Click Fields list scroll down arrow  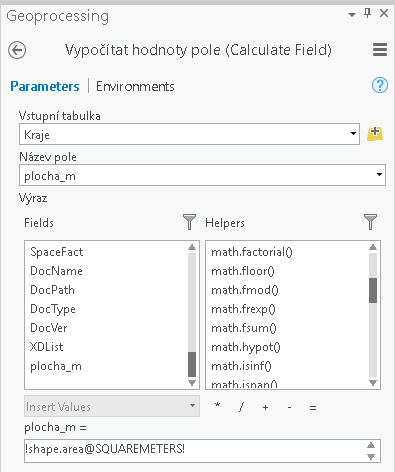[x=192, y=383]
